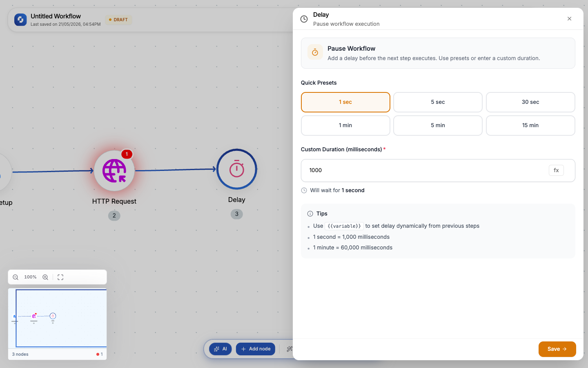
Task: Click the {{variable}} code snippet
Action: tap(344, 226)
